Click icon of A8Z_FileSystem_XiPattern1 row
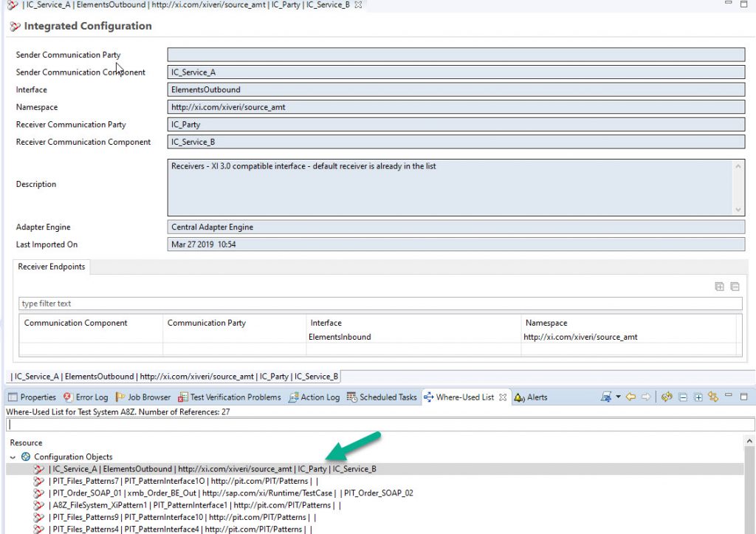Image resolution: width=756 pixels, height=534 pixels. click(x=39, y=505)
